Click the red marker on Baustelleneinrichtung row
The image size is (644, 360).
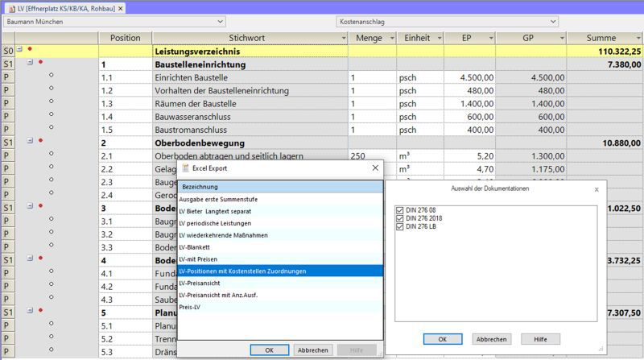coord(40,63)
